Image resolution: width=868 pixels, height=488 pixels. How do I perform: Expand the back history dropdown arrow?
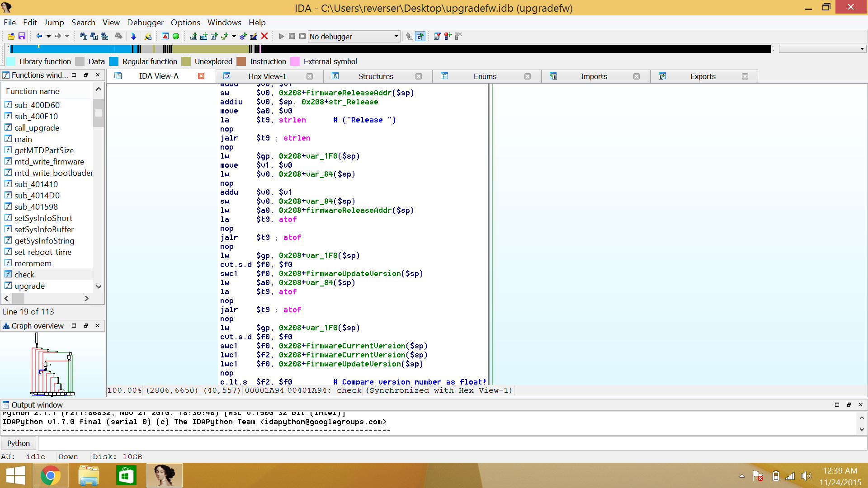point(48,36)
